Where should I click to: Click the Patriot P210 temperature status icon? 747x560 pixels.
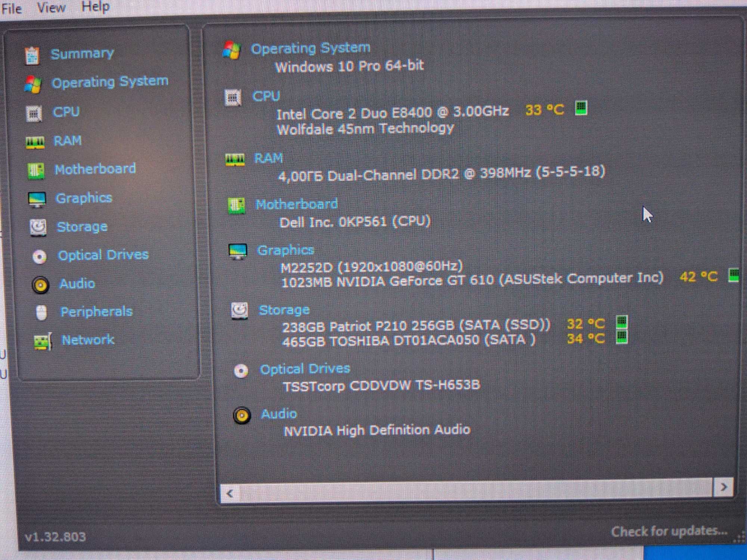pyautogui.click(x=622, y=322)
